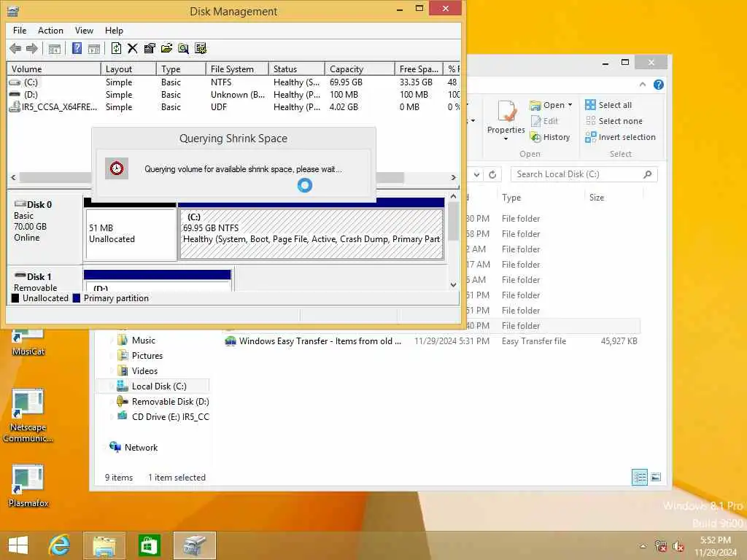Image resolution: width=747 pixels, height=560 pixels.
Task: Open the Help menu in Disk Management
Action: tap(114, 31)
